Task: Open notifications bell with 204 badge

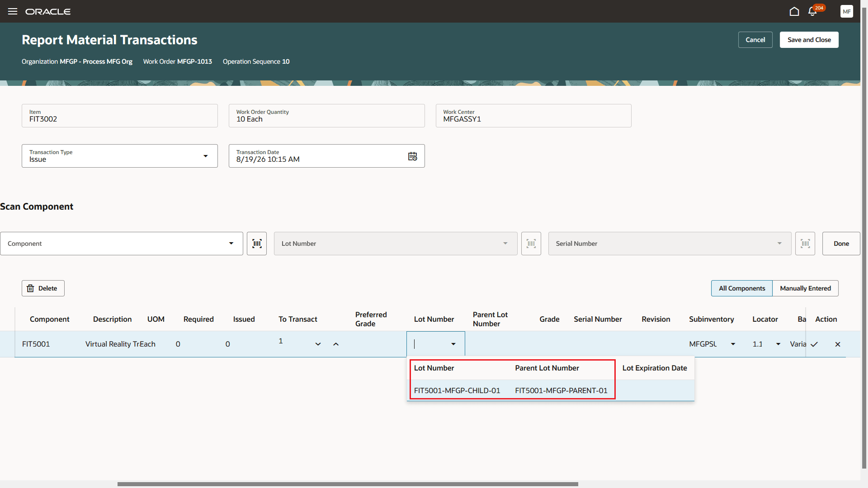Action: (x=812, y=11)
